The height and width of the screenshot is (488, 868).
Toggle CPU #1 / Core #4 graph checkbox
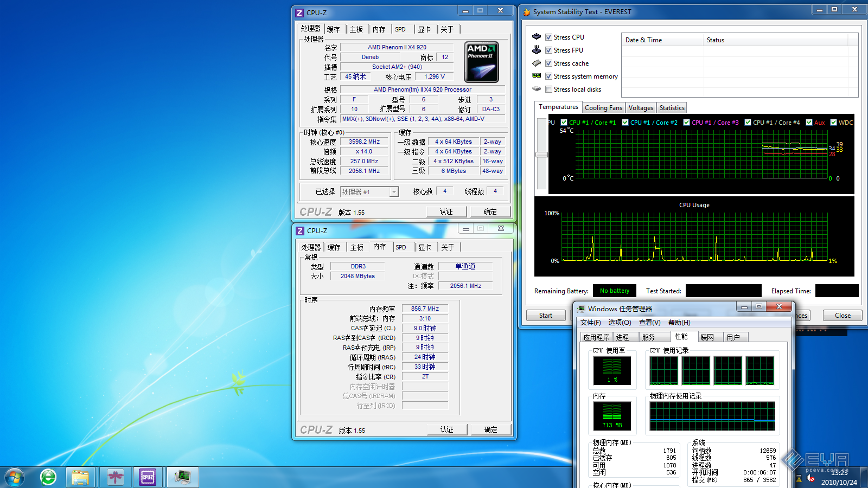(x=748, y=122)
